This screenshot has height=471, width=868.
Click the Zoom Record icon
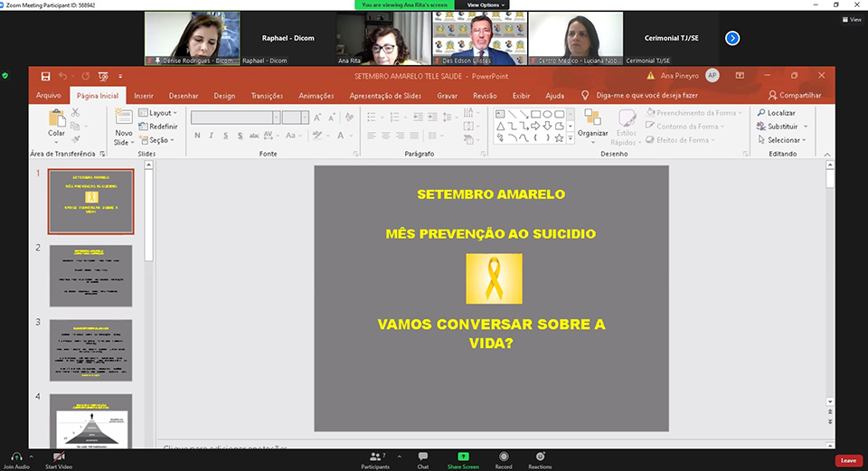[504, 460]
